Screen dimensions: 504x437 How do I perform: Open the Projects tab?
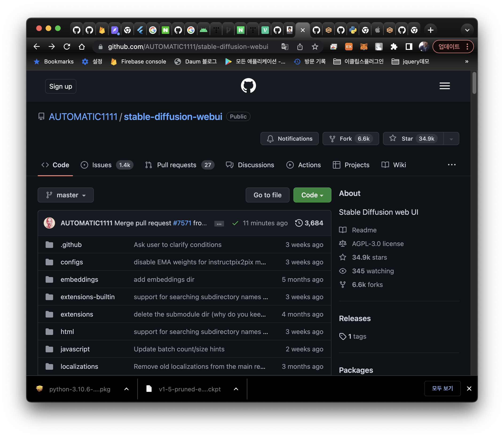[x=351, y=165]
